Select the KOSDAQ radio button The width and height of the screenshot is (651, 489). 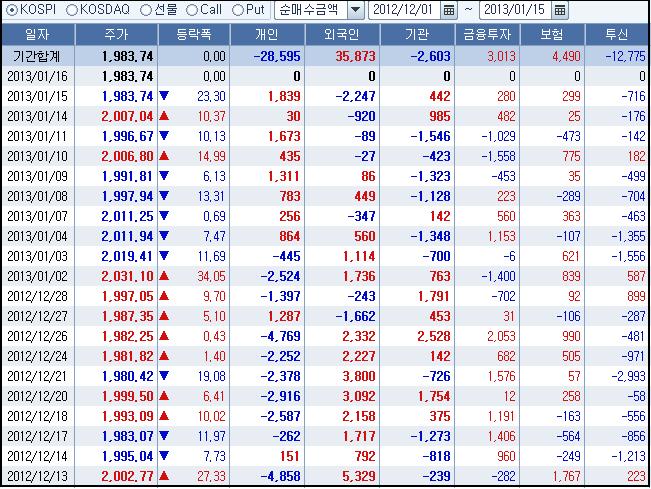coord(72,10)
